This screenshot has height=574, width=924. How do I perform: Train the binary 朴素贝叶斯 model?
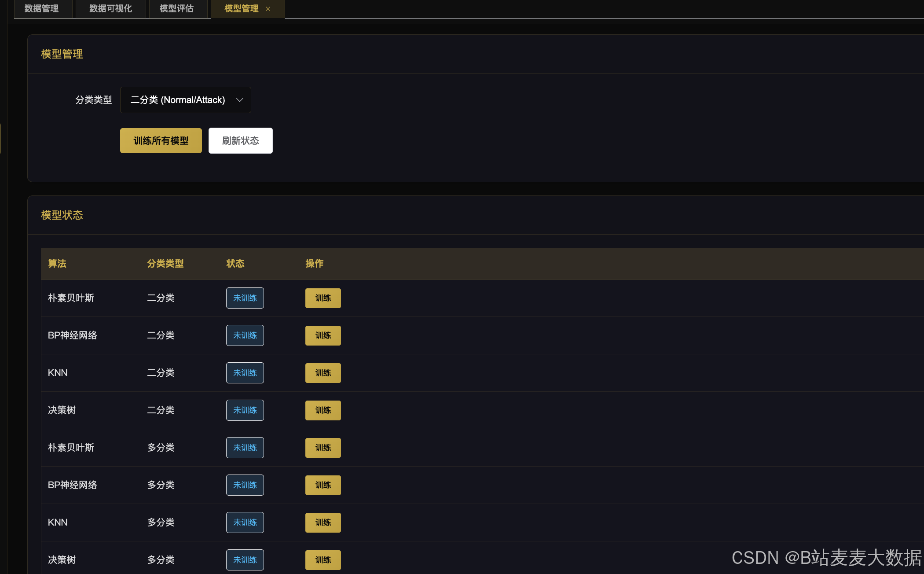coord(323,298)
